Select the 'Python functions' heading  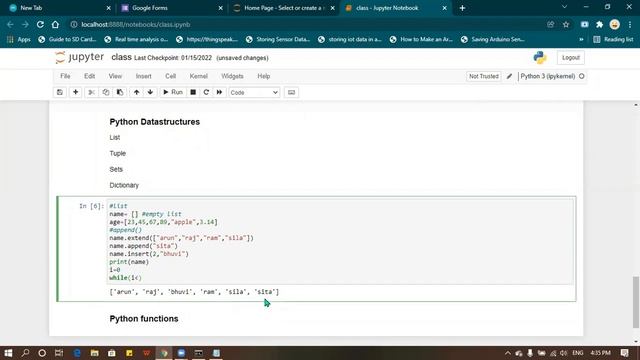(x=144, y=319)
